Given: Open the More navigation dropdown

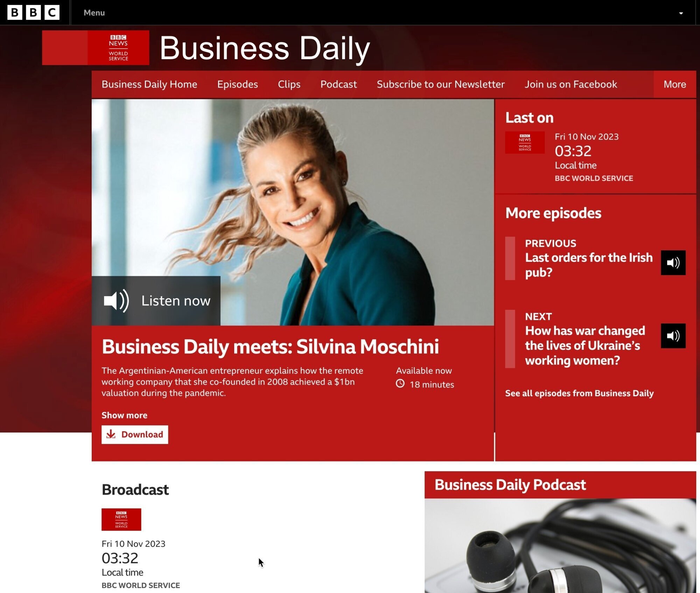Looking at the screenshot, I should (674, 84).
